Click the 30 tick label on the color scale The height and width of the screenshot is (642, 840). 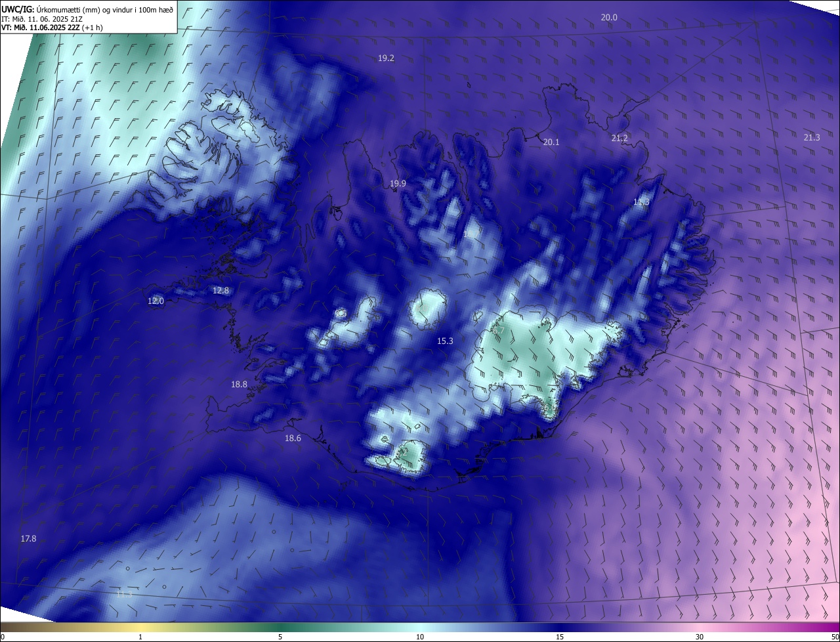coord(700,637)
